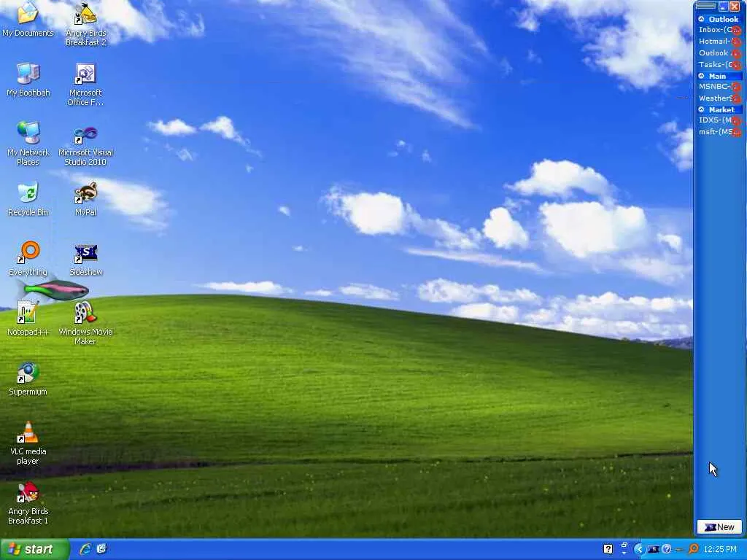Screen dimensions: 747x560
Task: Select Angry Birds Breakfast 1 shortcut
Action: point(28,503)
